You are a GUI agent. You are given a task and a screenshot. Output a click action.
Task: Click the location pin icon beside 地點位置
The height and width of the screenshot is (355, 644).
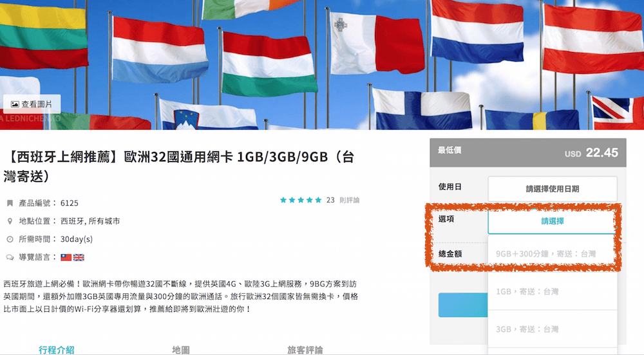(x=10, y=221)
